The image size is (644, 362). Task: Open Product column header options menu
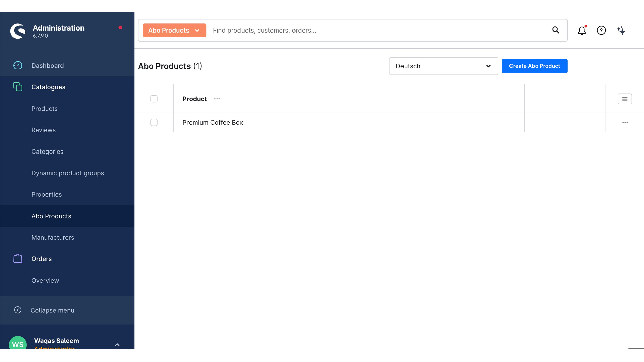pyautogui.click(x=217, y=99)
